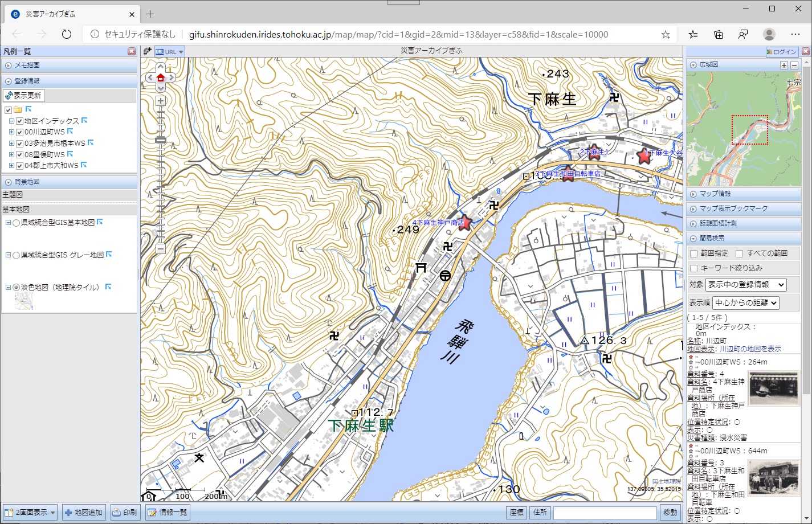Screen dimensions: 812x524
Task: Click the red home icon in pan control
Action: coord(160,77)
